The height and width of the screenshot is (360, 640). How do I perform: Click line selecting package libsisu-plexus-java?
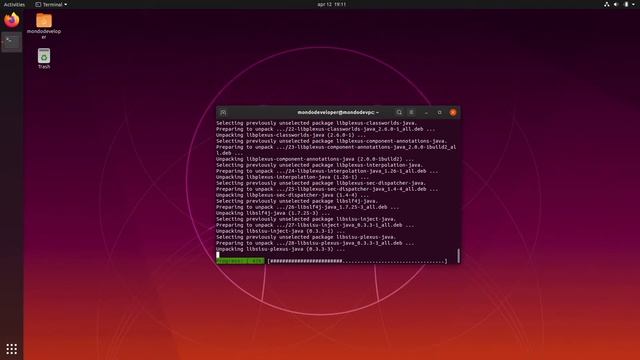coord(306,237)
